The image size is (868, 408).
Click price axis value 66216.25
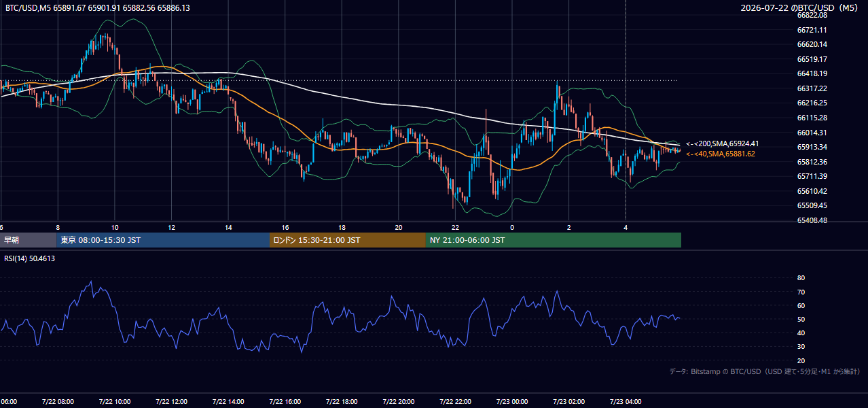pos(812,103)
